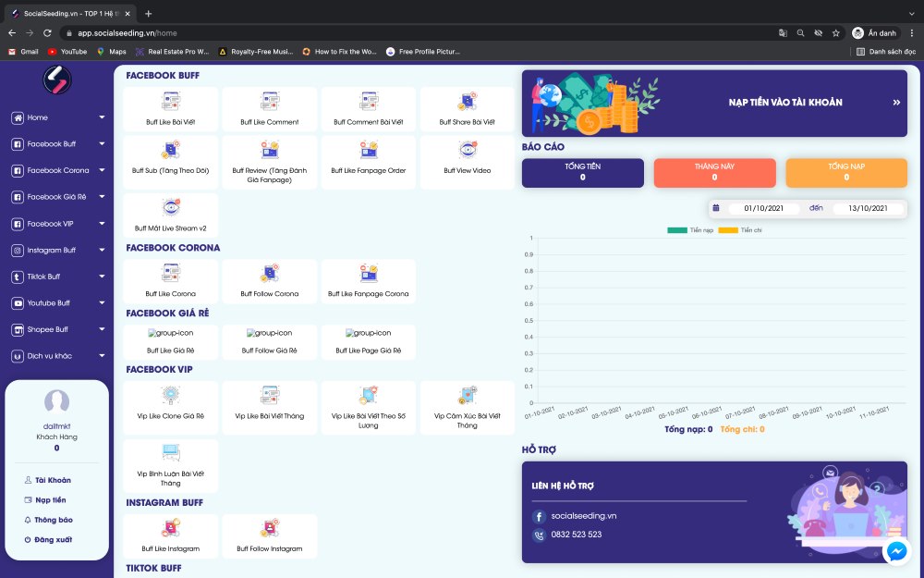Bookmark this page with the star icon
Viewport: 924px width, 578px height.
[835, 32]
